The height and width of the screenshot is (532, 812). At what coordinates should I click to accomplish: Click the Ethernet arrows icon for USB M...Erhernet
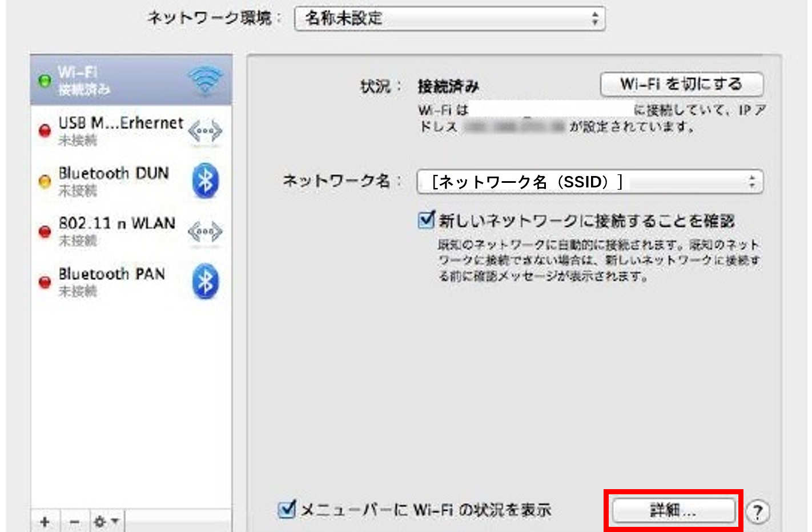point(205,131)
